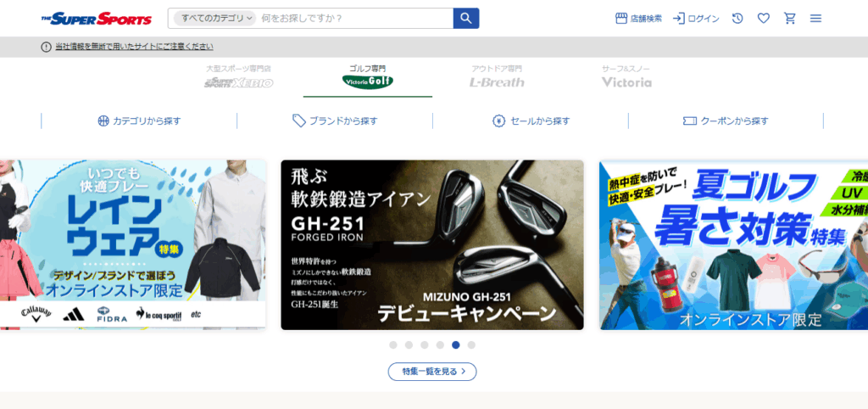Select first carousel dot
This screenshot has width=868, height=409.
(393, 345)
